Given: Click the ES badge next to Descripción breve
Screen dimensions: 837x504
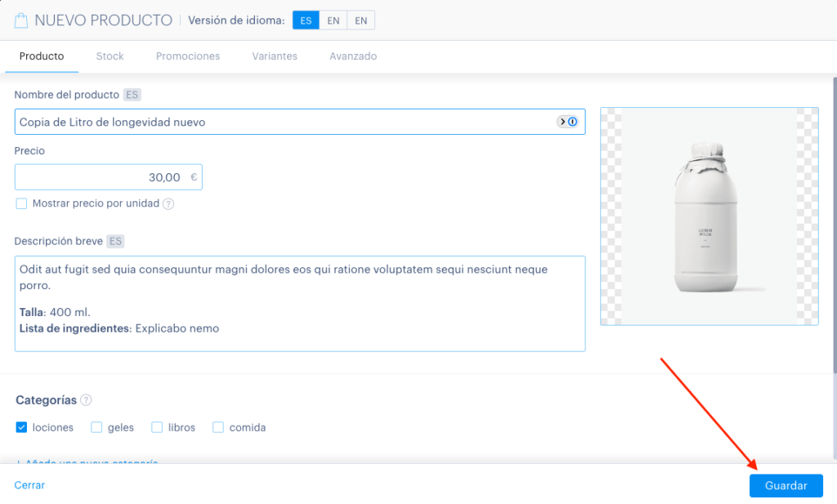Looking at the screenshot, I should click(x=115, y=241).
